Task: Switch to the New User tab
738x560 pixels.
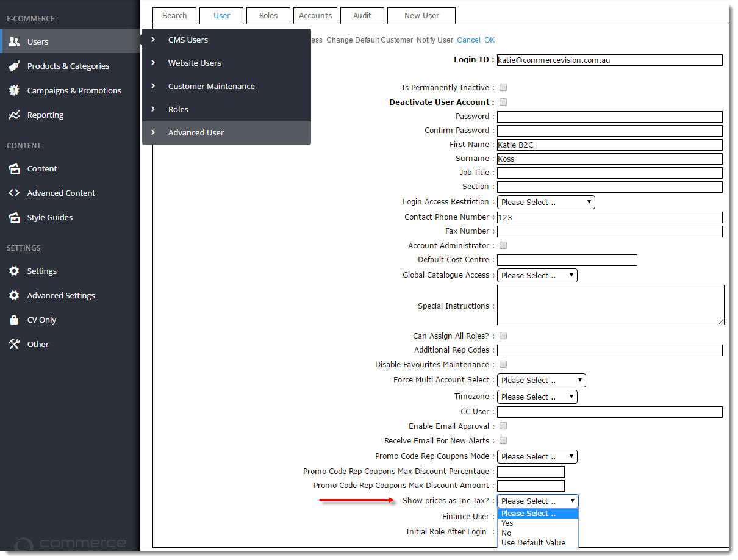Action: (421, 16)
